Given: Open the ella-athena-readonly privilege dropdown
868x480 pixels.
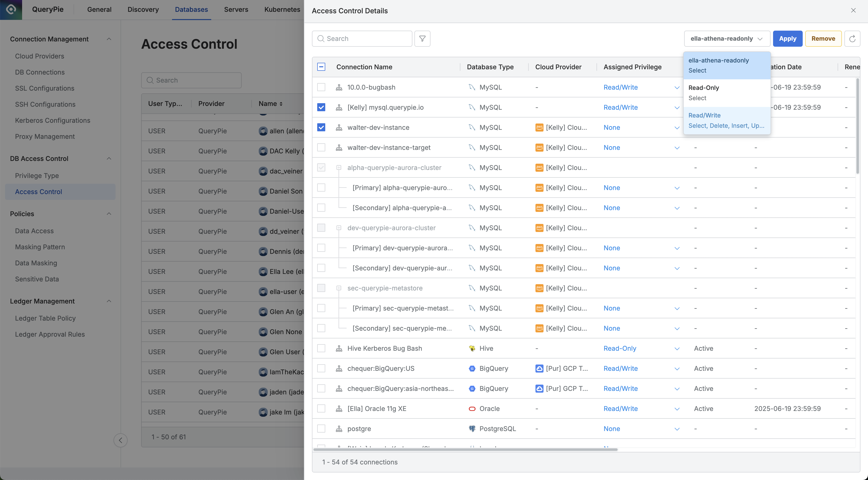Looking at the screenshot, I should pos(727,39).
